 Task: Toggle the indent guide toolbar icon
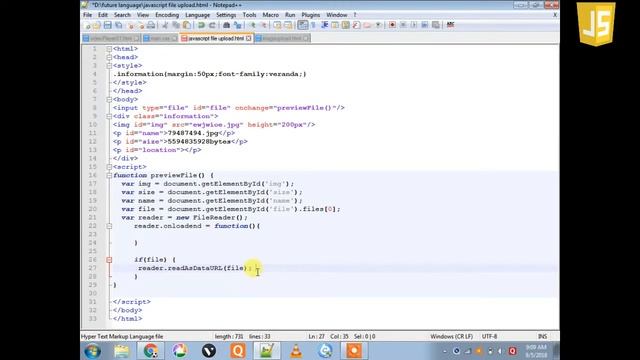pyautogui.click(x=324, y=25)
